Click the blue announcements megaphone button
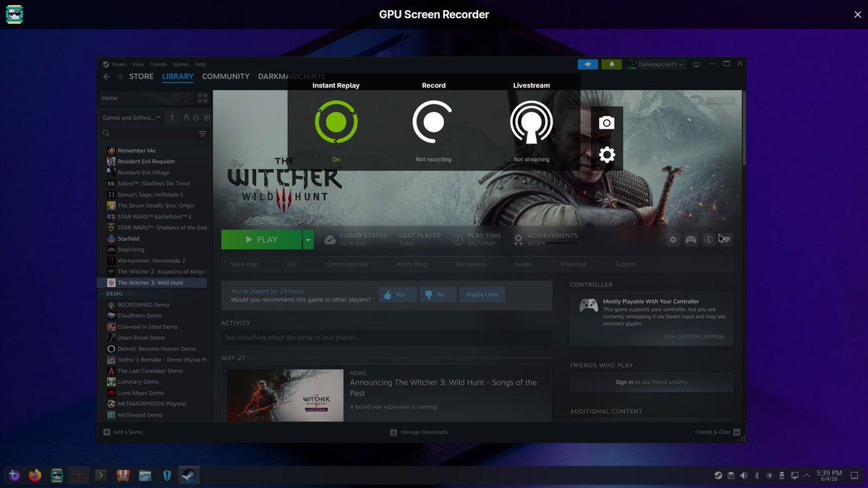The width and height of the screenshot is (868, 488). pyautogui.click(x=588, y=64)
